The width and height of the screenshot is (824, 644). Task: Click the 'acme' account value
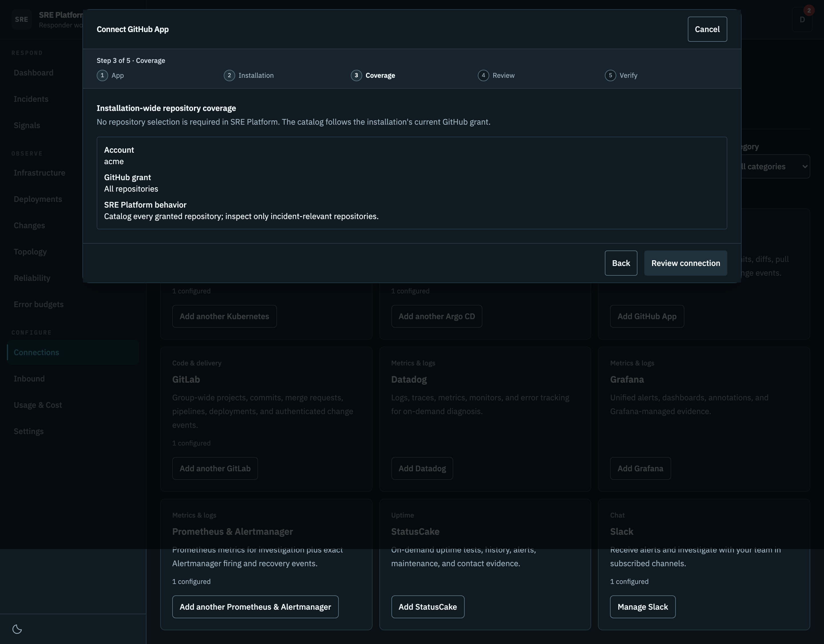[114, 161]
